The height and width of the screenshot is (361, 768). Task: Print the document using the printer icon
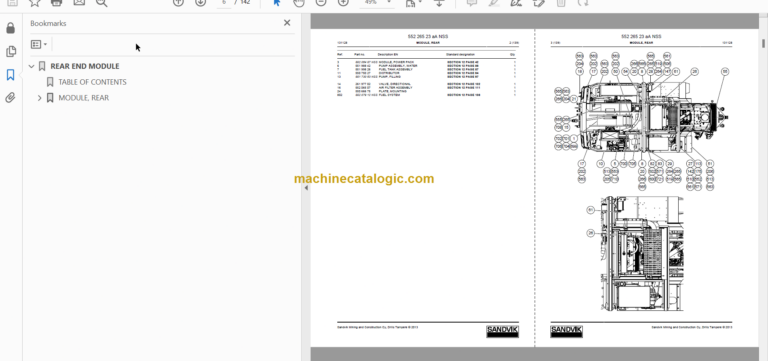[56, 3]
